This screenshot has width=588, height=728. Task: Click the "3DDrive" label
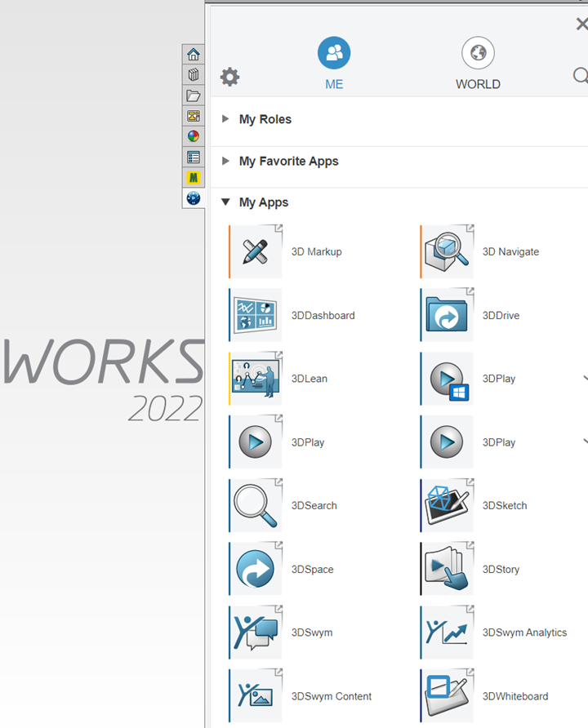501,316
